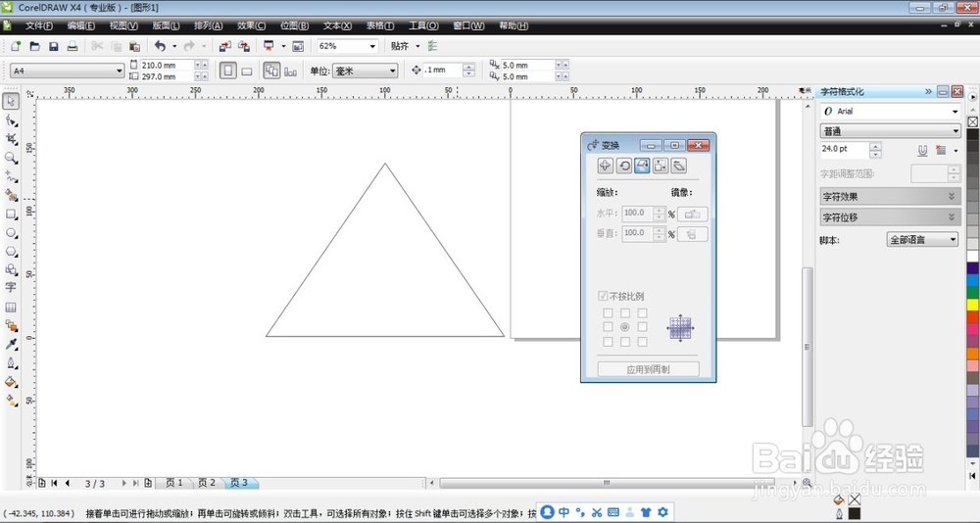
Task: Pick the orange color swatch in palette
Action: coord(972,353)
